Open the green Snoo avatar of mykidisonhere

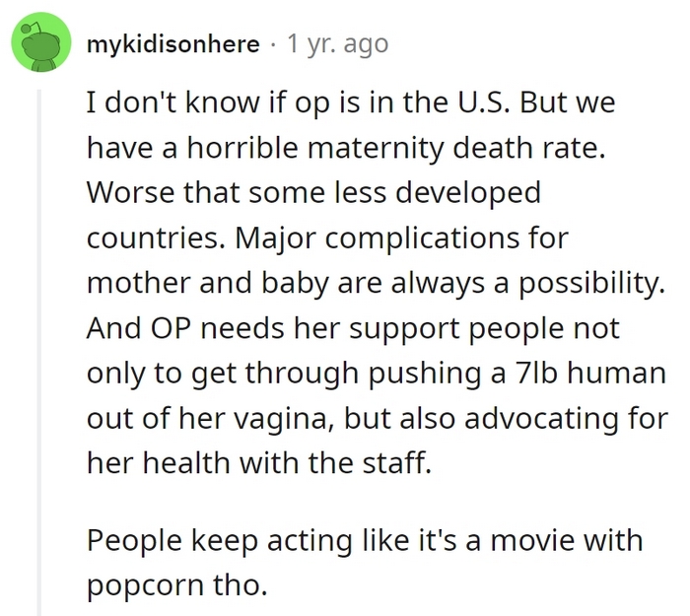pyautogui.click(x=41, y=42)
